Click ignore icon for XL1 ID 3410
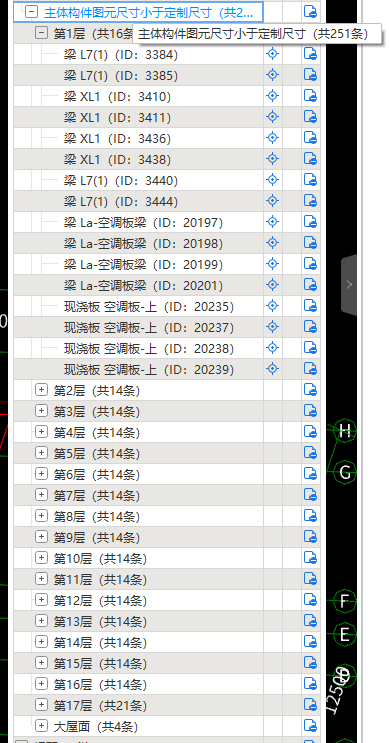The image size is (389, 743). pos(310,96)
